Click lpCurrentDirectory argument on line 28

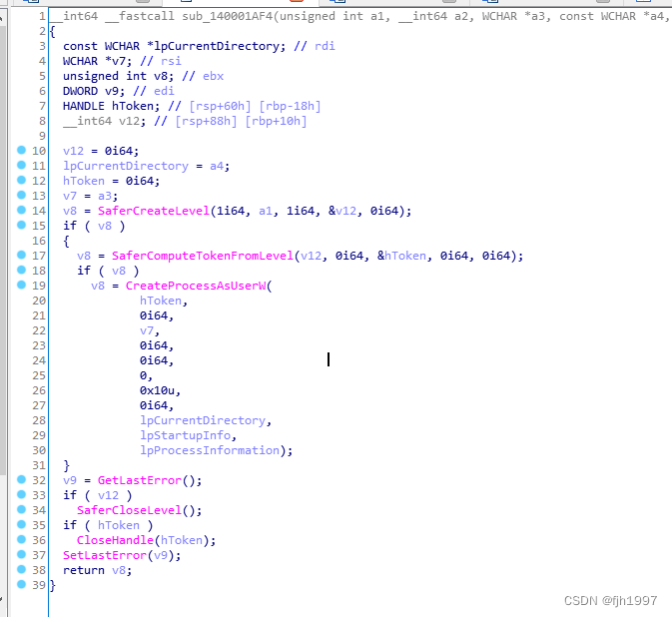pyautogui.click(x=203, y=420)
